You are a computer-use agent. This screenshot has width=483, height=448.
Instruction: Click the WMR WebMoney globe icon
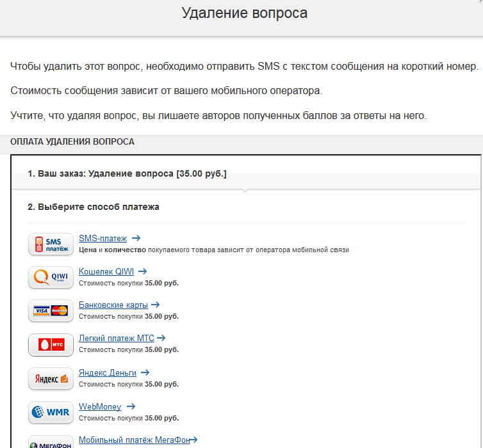pyautogui.click(x=51, y=412)
